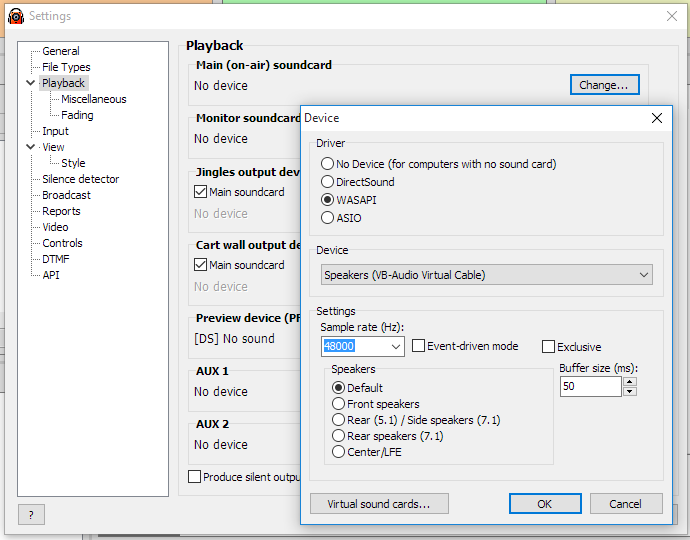
Task: Collapse the View tree node
Action: tap(30, 147)
